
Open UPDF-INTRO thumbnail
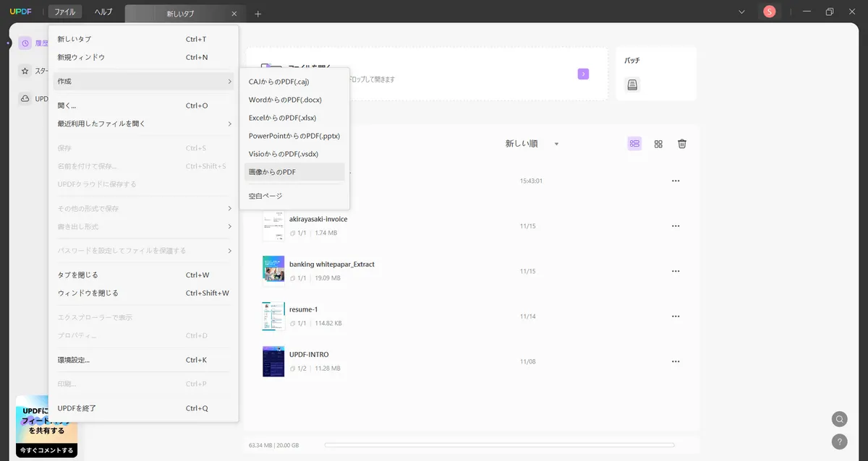(x=273, y=361)
